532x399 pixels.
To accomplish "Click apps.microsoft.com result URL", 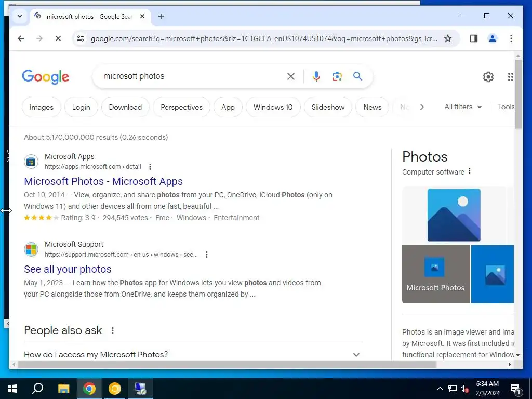I will 93,167.
